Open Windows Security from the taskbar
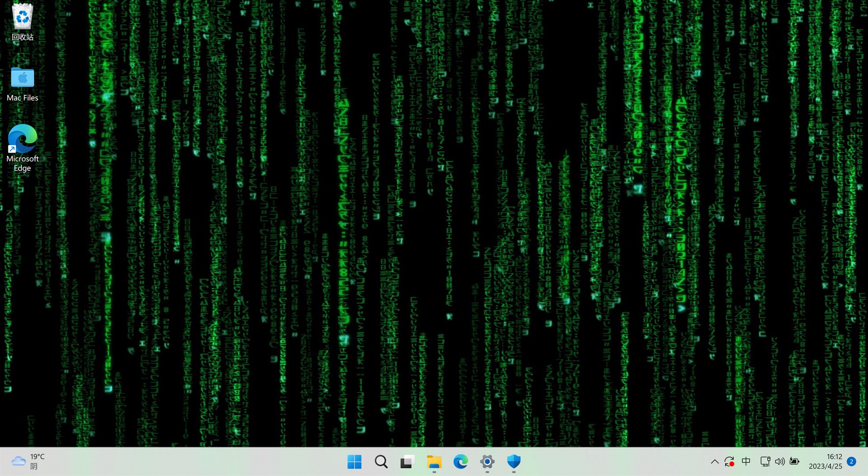 click(513, 462)
